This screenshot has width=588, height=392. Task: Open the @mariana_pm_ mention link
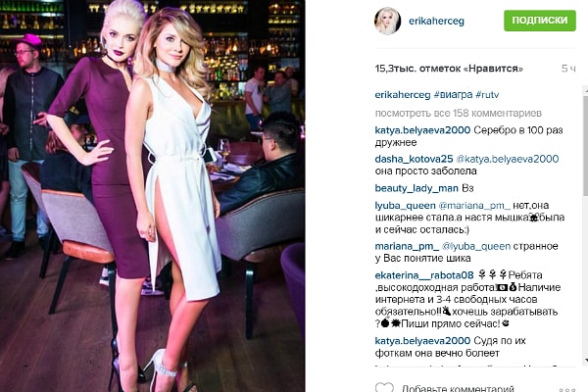point(474,206)
